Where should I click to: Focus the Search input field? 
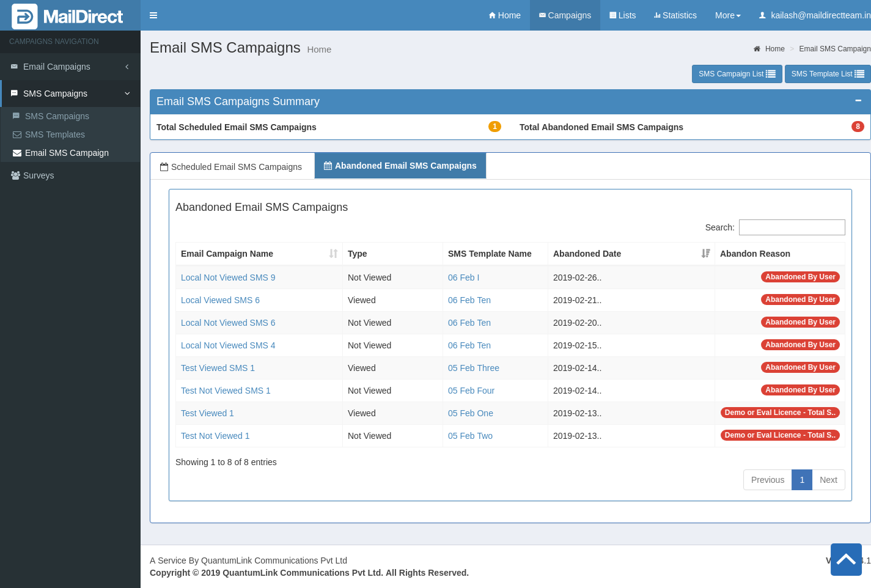click(x=792, y=227)
